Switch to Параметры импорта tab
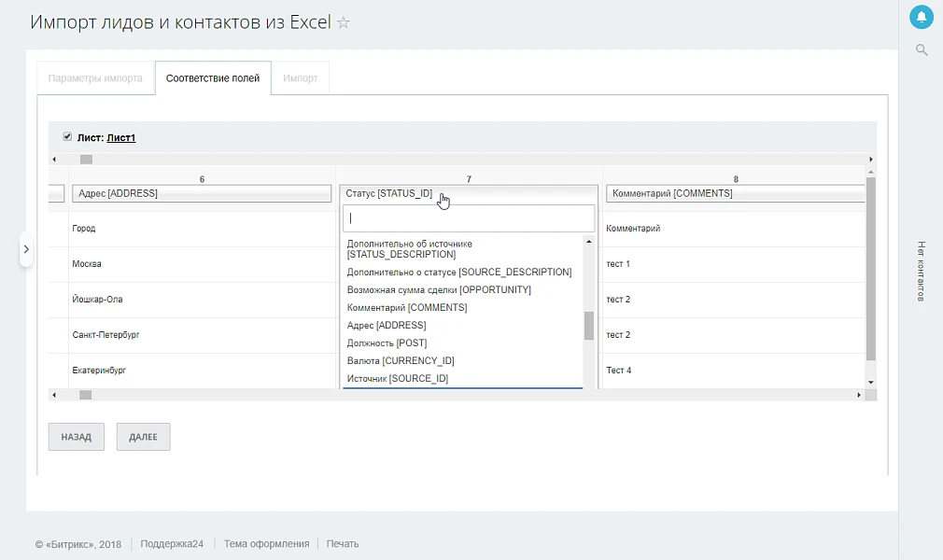The width and height of the screenshot is (943, 560). click(95, 78)
